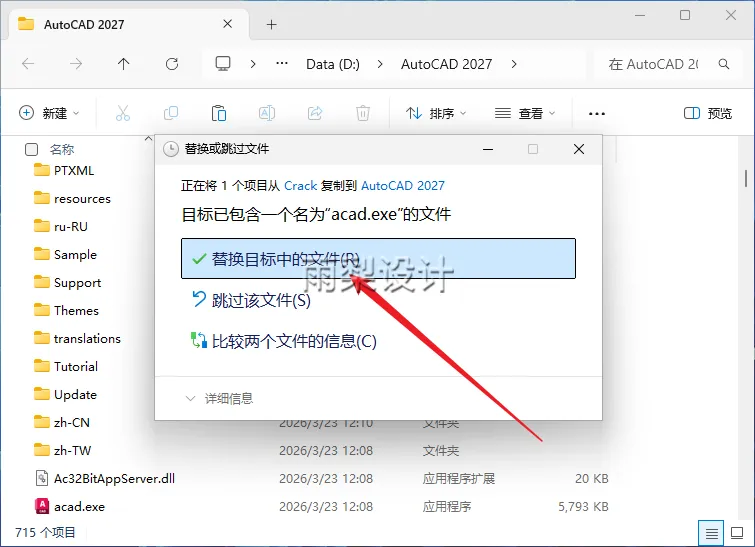Click the Crack source folder link
The height and width of the screenshot is (547, 755).
pos(300,185)
